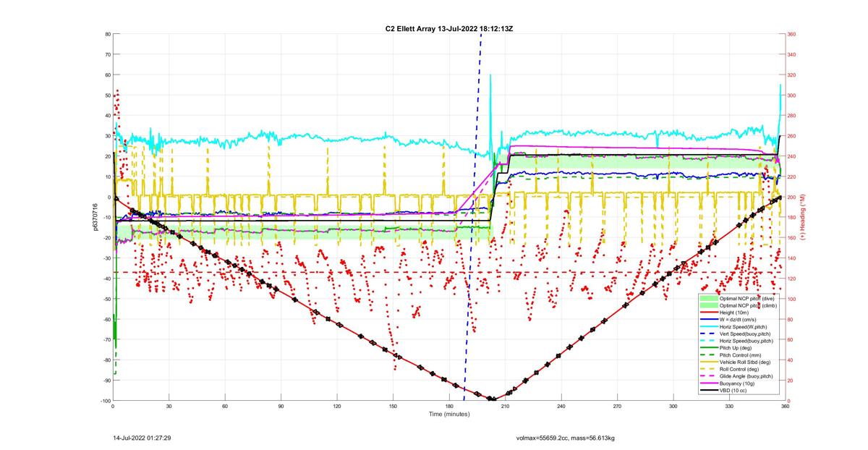Click the steep blue dashed Vert Speed line
This screenshot has height=450, width=868.
click(472, 217)
